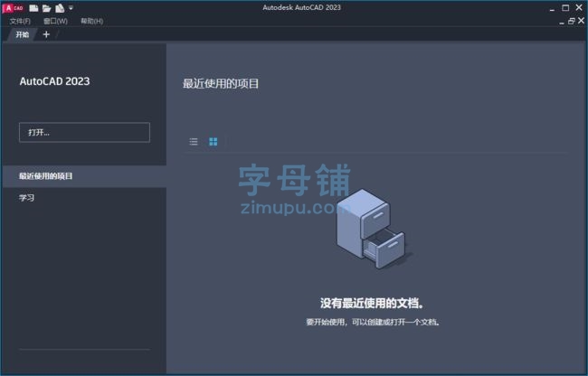Image resolution: width=588 pixels, height=376 pixels.
Task: Open the 文件(F) menu
Action: 20,21
